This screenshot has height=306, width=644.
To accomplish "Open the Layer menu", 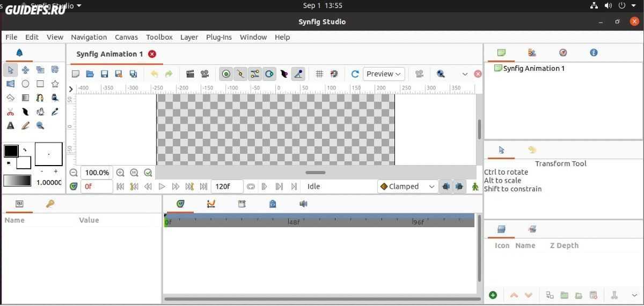I will (x=189, y=37).
